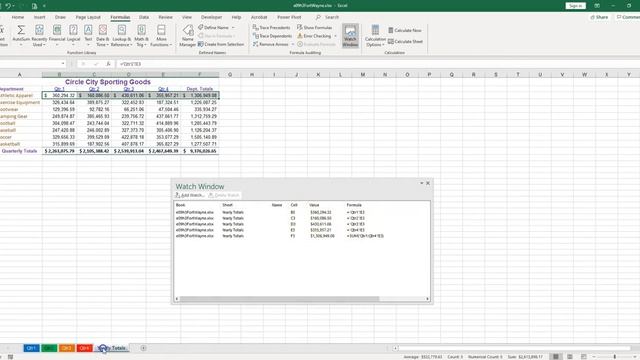Select the Quarterly Totals label cell
The width and height of the screenshot is (640, 360).
19,151
